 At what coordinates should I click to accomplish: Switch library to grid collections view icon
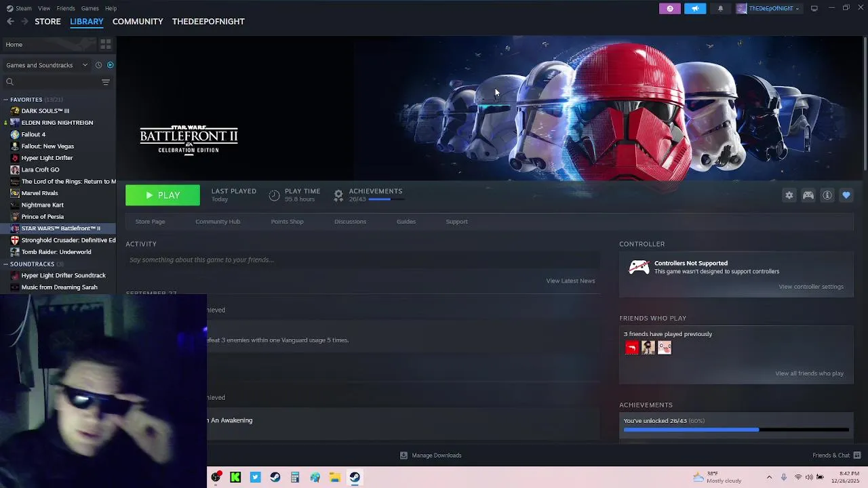[105, 44]
